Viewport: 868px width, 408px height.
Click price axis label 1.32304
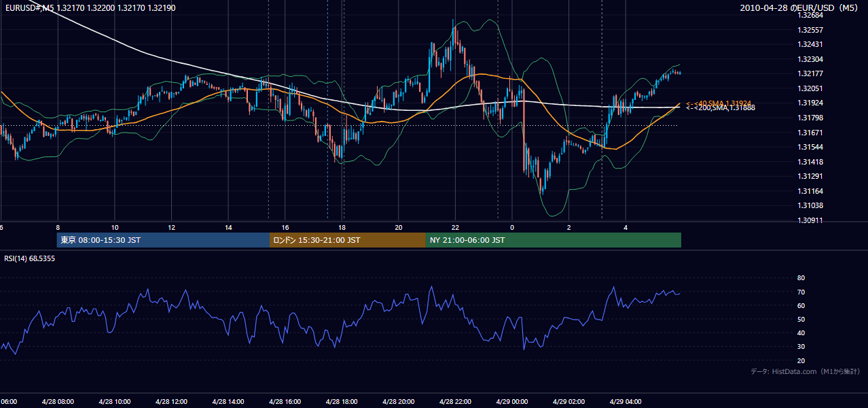tap(811, 59)
